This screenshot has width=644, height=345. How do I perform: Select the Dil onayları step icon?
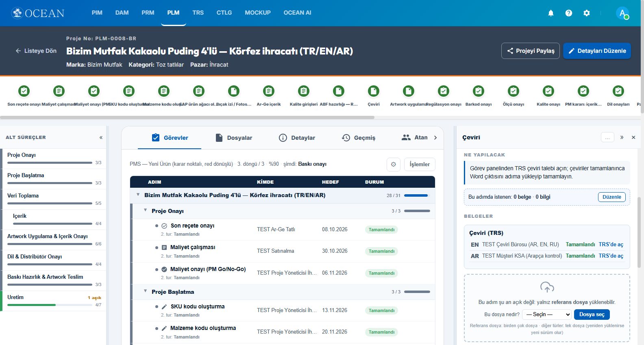pos(618,91)
